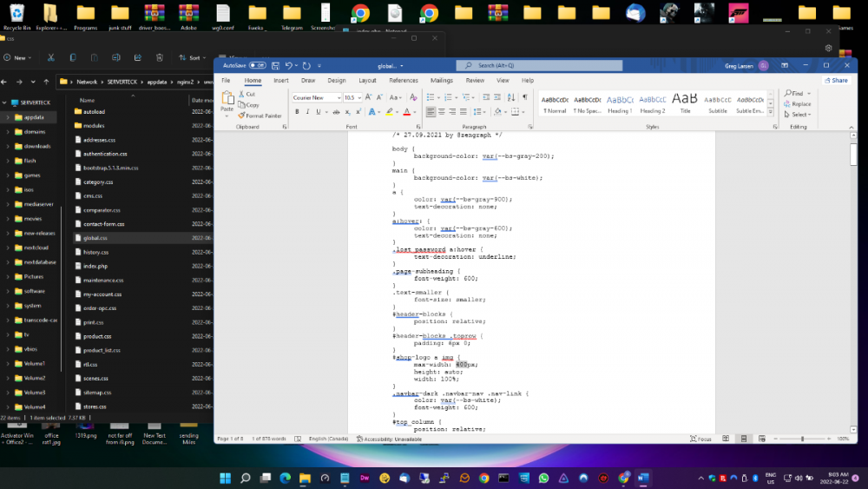The width and height of the screenshot is (868, 489).
Task: Click the Save icon in the title bar
Action: pyautogui.click(x=275, y=65)
